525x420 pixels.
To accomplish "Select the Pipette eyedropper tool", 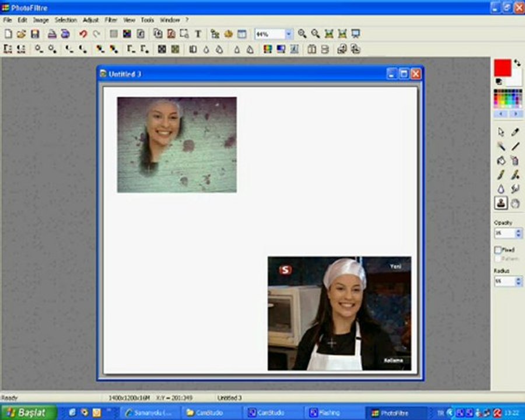I will 515,132.
